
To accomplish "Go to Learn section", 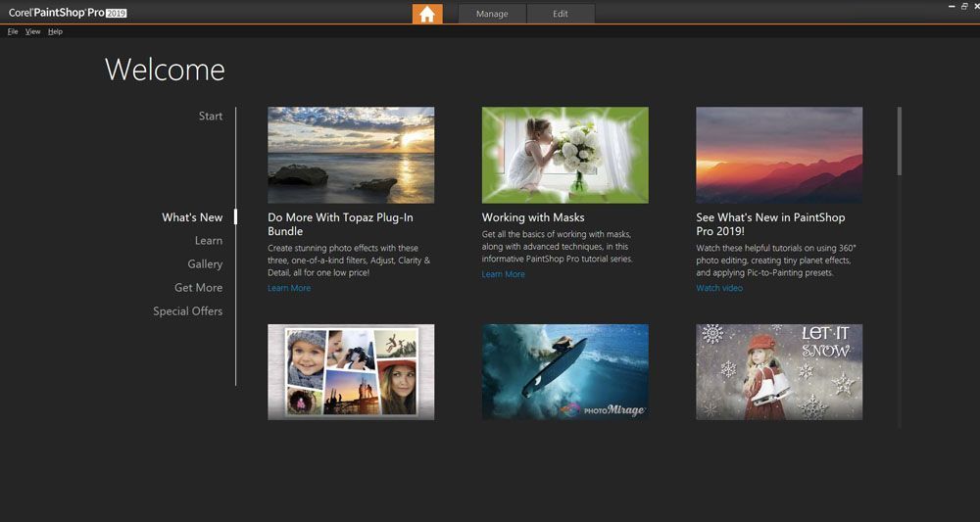I will 208,240.
